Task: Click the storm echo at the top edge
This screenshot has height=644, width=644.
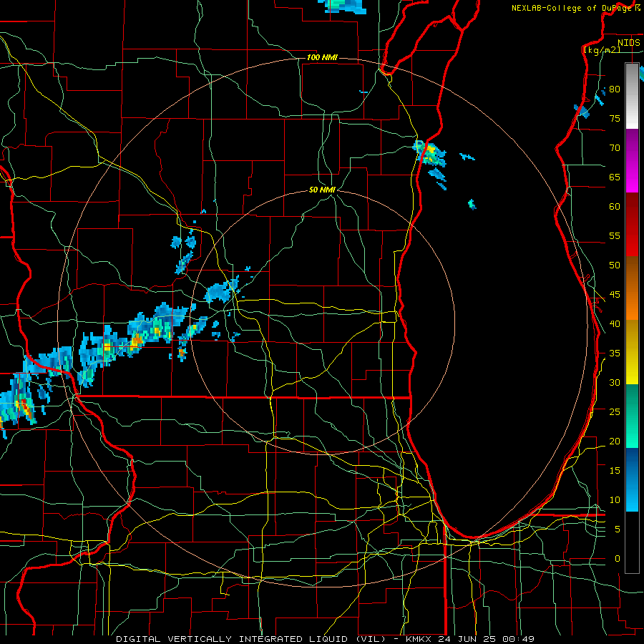Action: click(343, 5)
